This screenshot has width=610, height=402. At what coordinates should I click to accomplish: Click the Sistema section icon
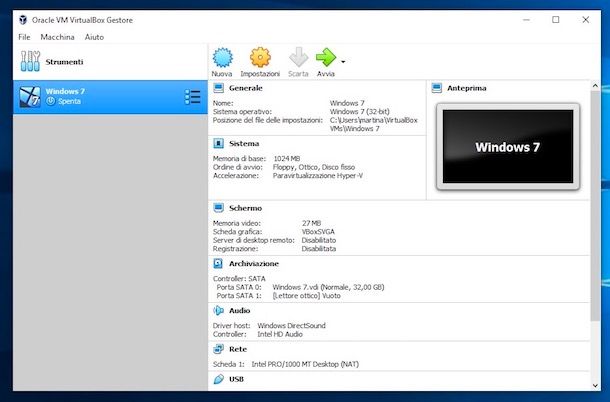[219, 144]
